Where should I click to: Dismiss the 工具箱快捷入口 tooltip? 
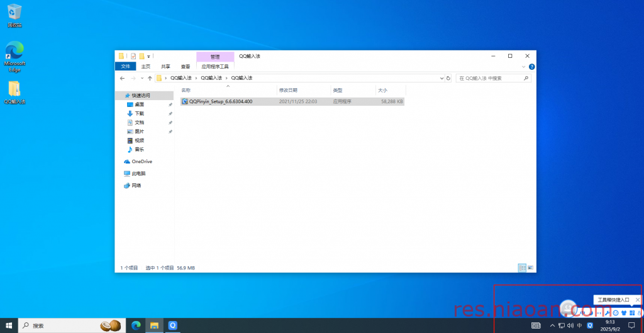click(x=638, y=300)
